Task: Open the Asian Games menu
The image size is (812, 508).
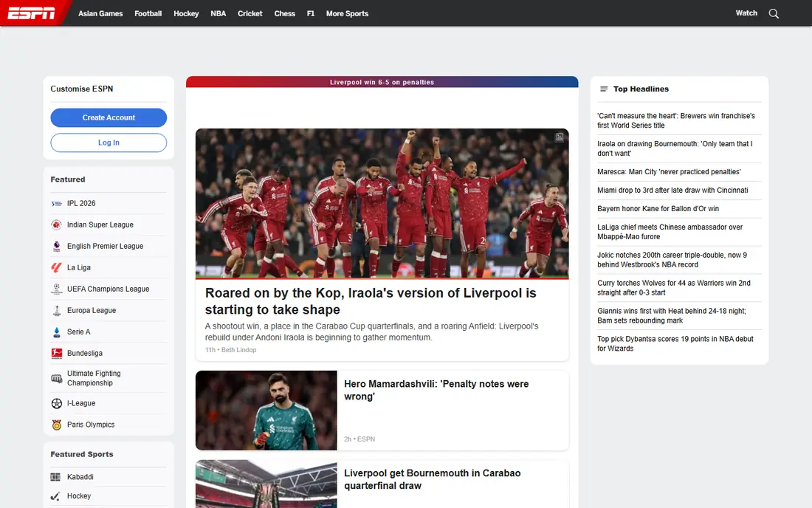Action: 100,13
